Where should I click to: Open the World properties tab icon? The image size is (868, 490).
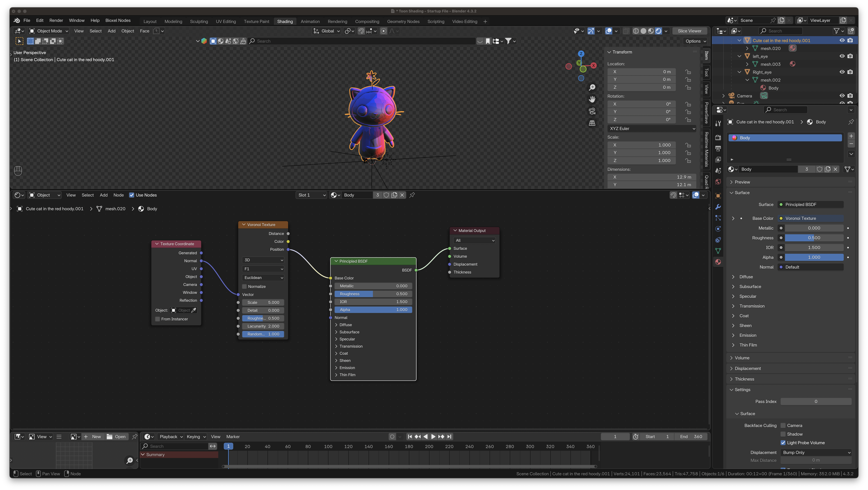[718, 182]
